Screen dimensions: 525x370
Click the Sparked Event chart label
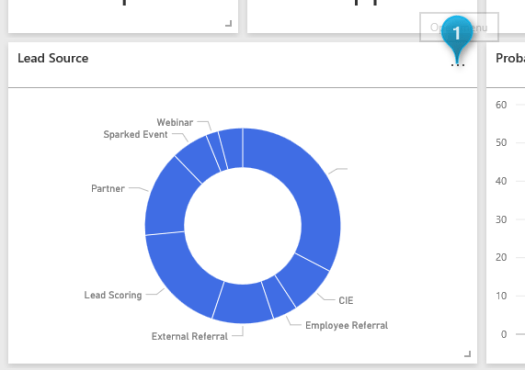pos(136,135)
